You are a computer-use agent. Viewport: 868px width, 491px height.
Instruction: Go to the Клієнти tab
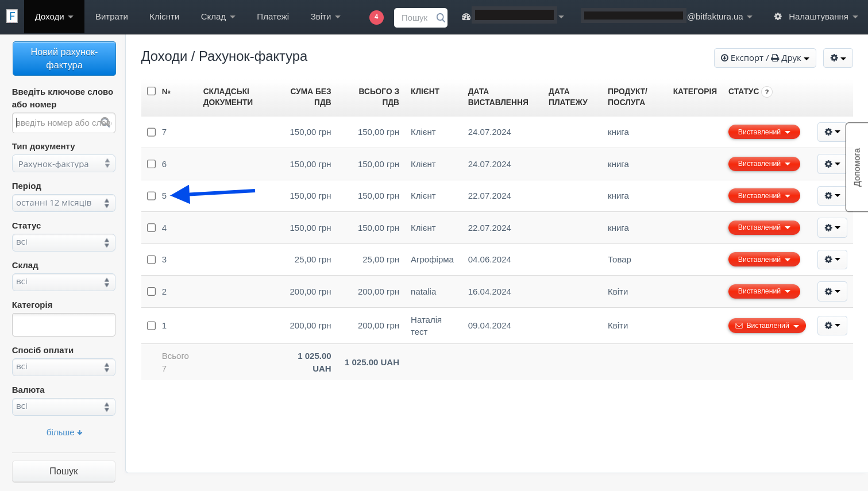[x=164, y=17]
